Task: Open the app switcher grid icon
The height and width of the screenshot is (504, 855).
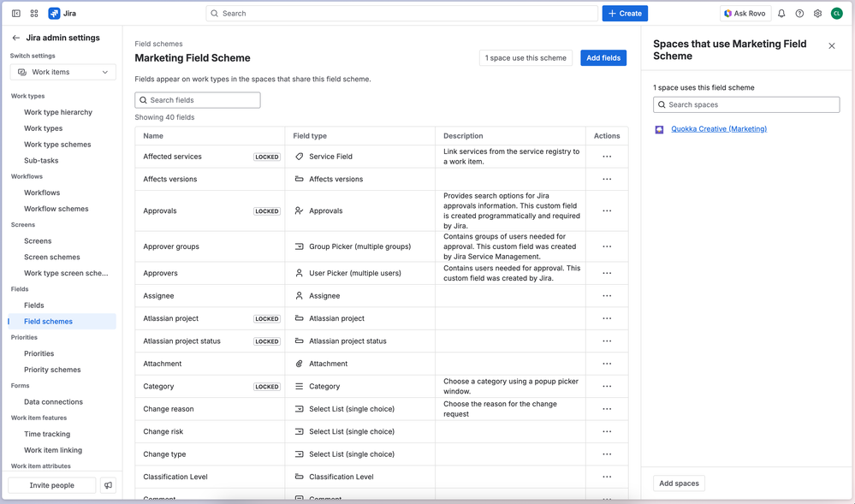Action: 34,14
